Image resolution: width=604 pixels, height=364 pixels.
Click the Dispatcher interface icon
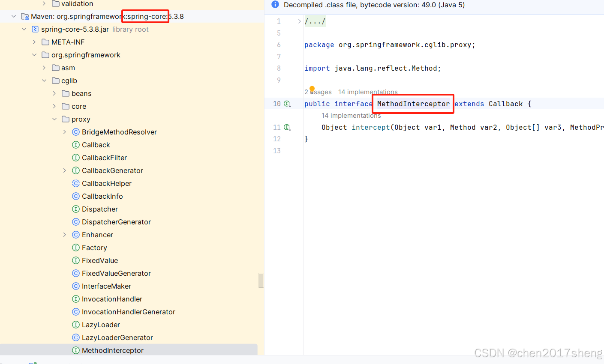[x=76, y=209]
